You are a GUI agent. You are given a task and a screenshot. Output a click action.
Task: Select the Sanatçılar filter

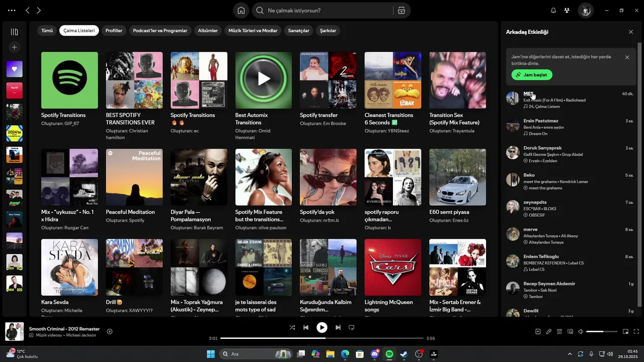click(298, 31)
